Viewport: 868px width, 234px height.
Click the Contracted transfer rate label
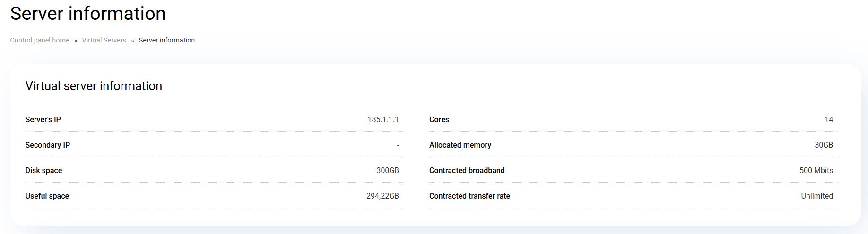(x=469, y=196)
